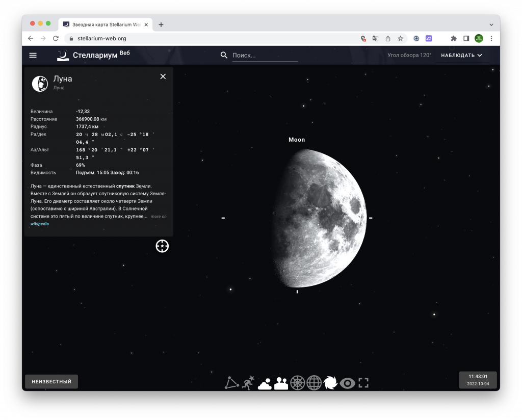The width and height of the screenshot is (522, 420).
Task: Open the more on wikipedia link
Action: 158,217
